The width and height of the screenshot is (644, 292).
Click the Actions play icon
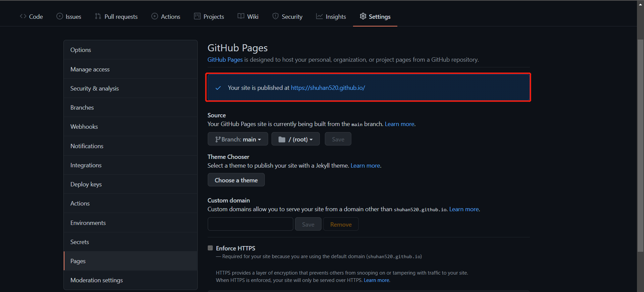[x=155, y=16]
